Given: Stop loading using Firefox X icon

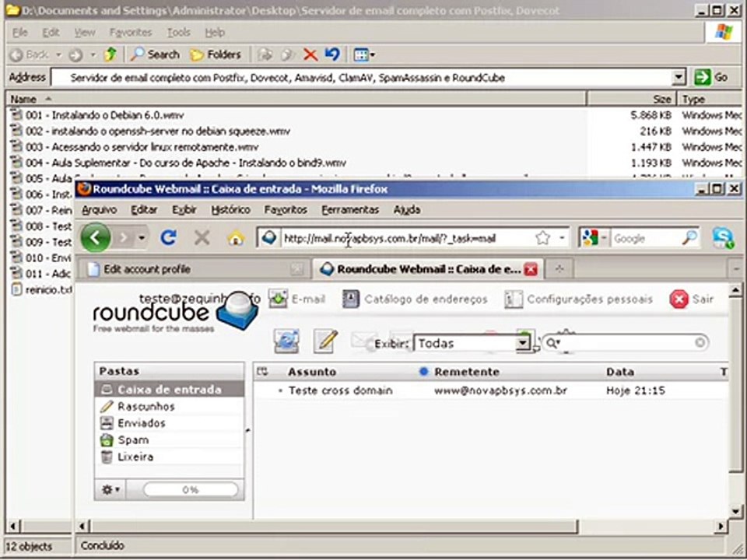Looking at the screenshot, I should (202, 237).
